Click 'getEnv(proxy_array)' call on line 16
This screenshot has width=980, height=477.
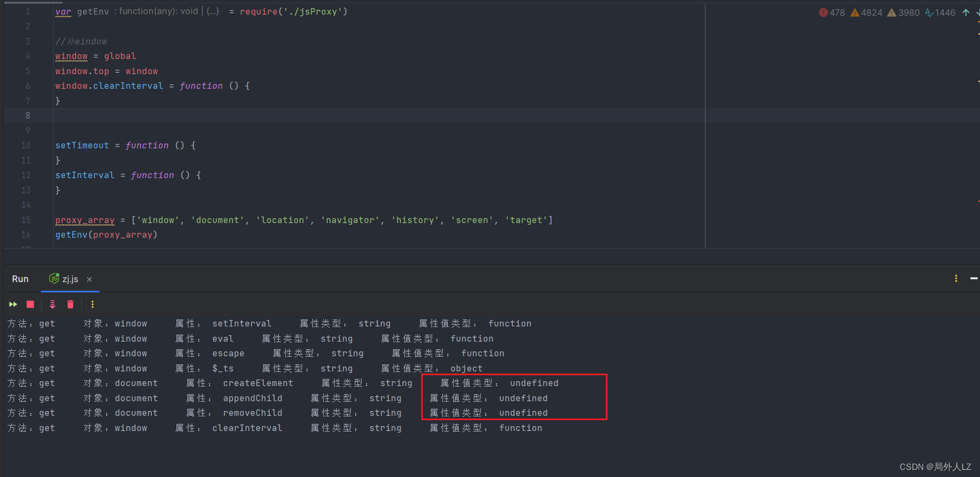[106, 234]
